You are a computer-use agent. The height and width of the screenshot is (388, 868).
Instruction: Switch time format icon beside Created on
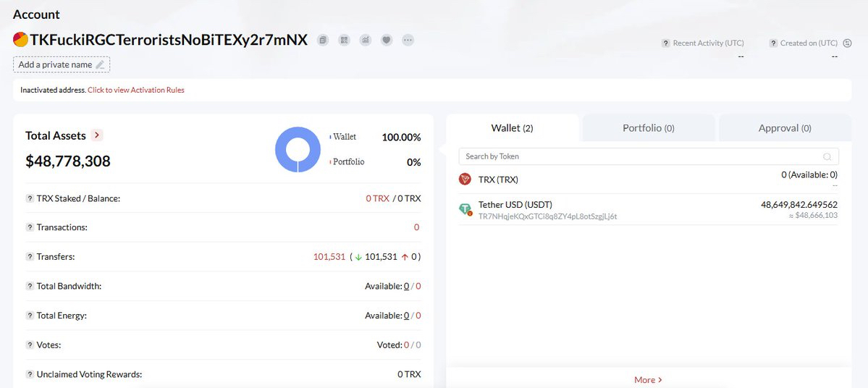coord(847,43)
